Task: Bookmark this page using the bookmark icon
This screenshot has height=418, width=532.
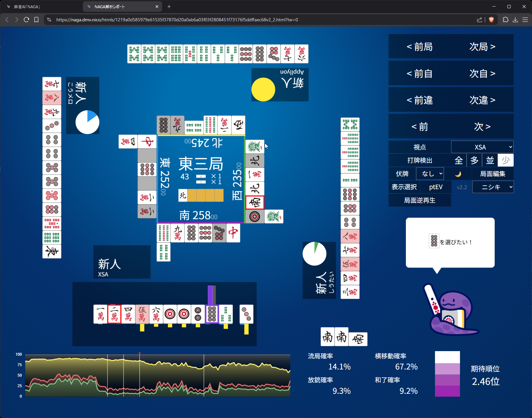Action: pyautogui.click(x=36, y=20)
